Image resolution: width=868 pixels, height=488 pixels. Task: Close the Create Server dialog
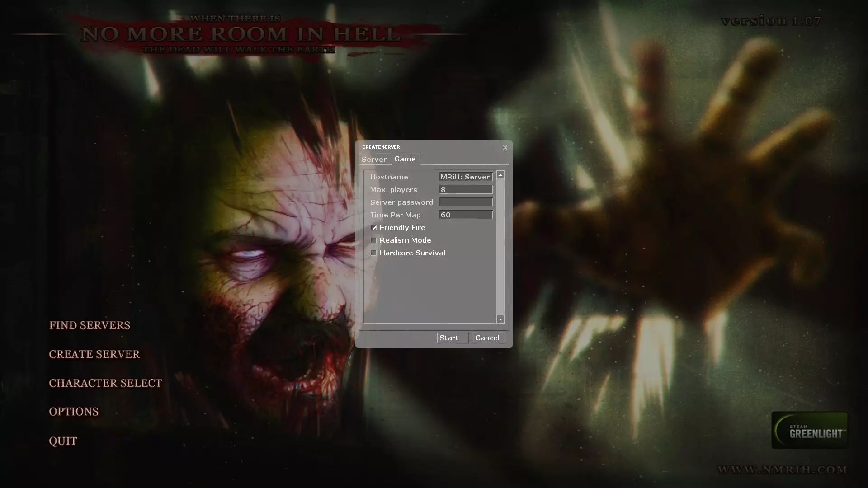(505, 147)
